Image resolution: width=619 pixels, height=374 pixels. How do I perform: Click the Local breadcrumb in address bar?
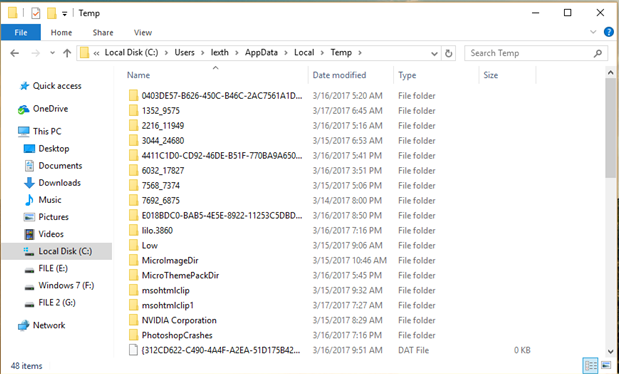pyautogui.click(x=304, y=53)
